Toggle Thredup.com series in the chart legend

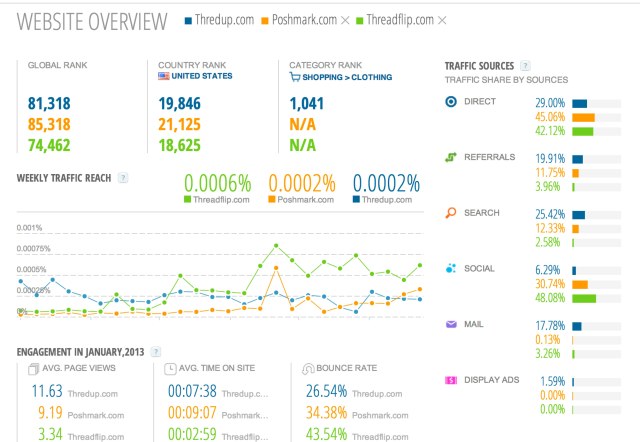coord(382,200)
